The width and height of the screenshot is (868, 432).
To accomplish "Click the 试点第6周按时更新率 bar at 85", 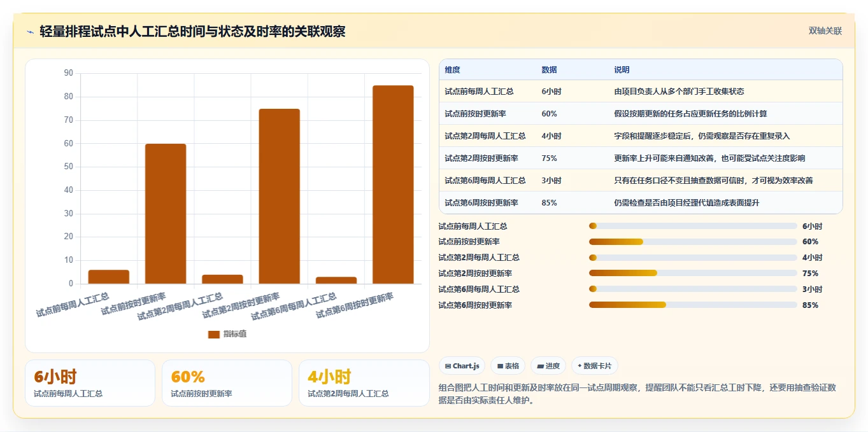I will click(393, 185).
